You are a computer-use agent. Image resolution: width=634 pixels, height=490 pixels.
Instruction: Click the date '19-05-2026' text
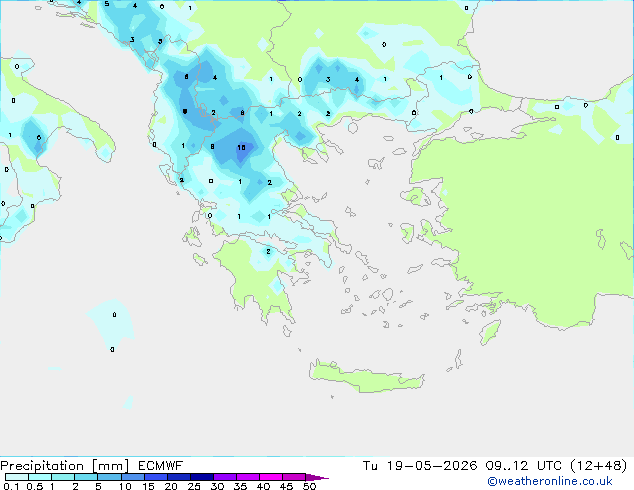point(432,466)
